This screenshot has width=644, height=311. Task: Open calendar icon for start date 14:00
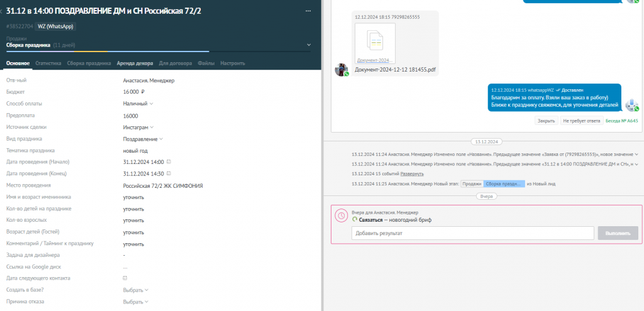169,162
